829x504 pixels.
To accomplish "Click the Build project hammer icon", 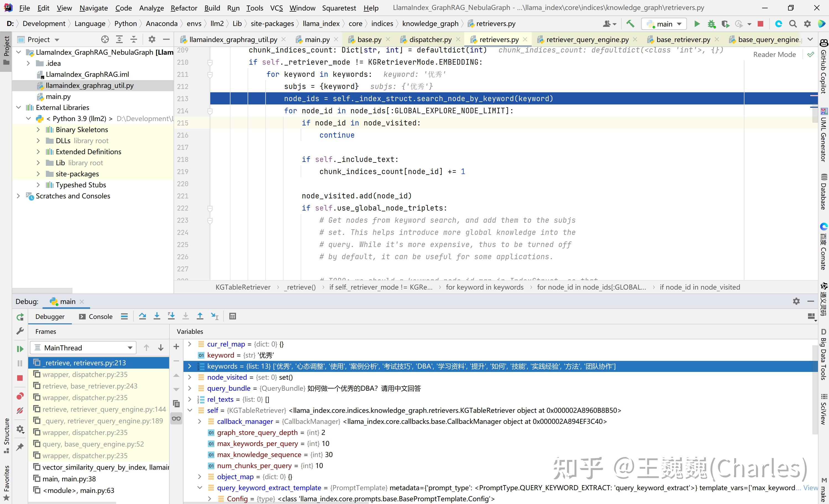I will [x=630, y=23].
